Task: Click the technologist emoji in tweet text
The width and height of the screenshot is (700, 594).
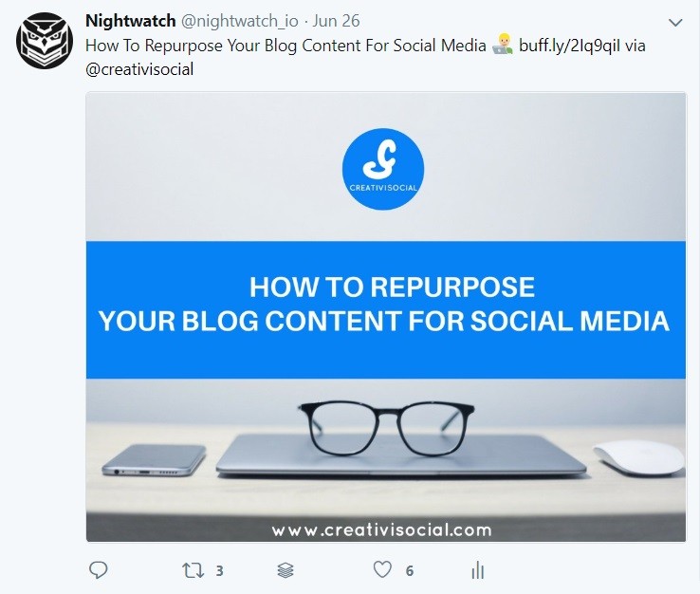Action: click(502, 45)
